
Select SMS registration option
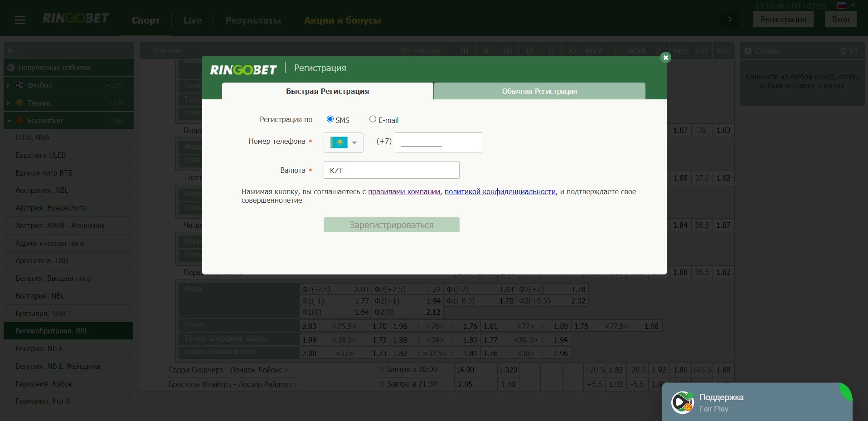(x=330, y=119)
